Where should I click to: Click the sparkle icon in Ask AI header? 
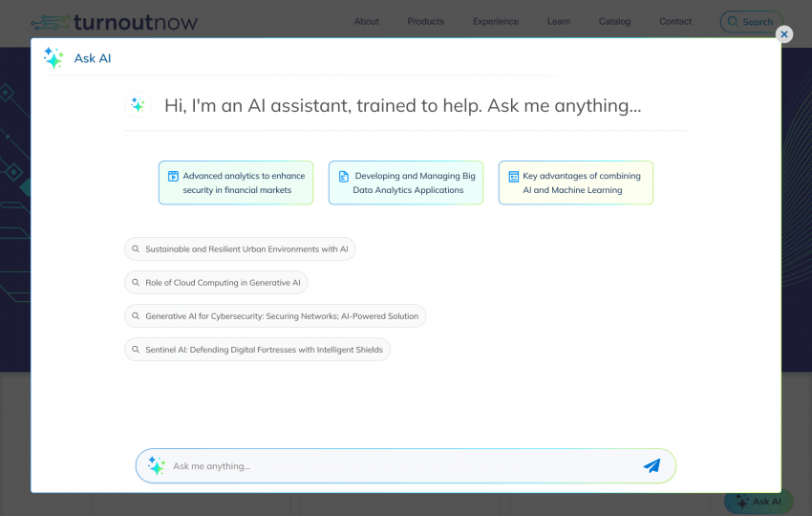pyautogui.click(x=53, y=58)
